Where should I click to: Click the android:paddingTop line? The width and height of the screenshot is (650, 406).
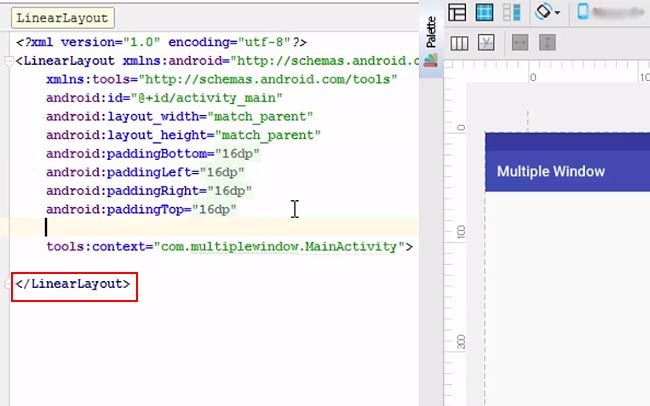[x=141, y=209]
